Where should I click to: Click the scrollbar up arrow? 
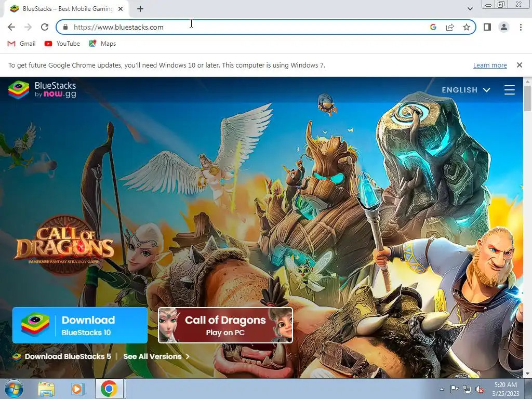[x=528, y=82]
